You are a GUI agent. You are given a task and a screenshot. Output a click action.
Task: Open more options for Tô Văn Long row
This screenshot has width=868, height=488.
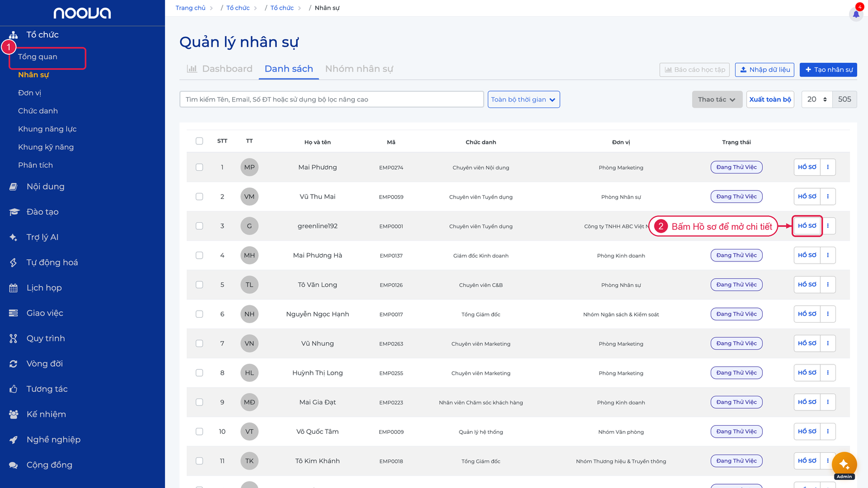(x=828, y=284)
